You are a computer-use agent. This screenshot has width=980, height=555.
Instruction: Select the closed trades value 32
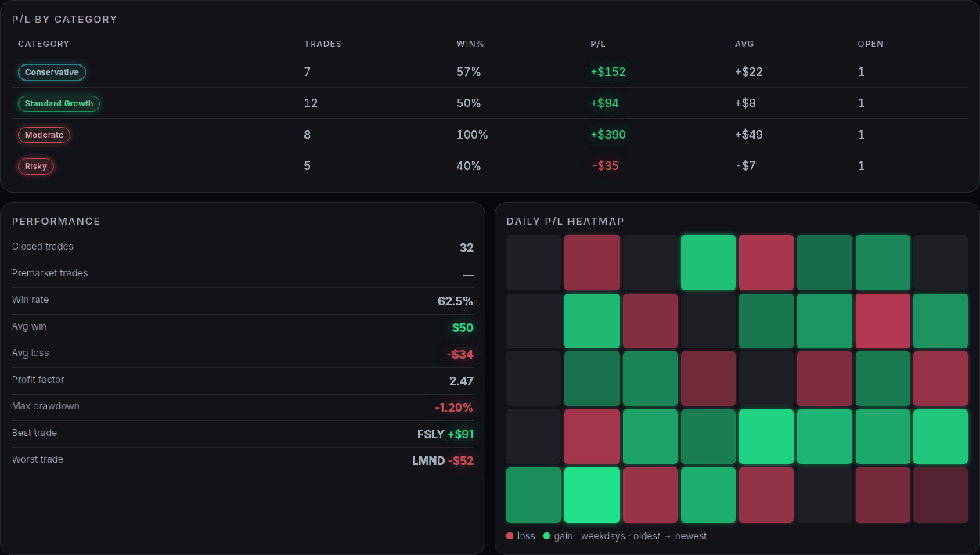pyautogui.click(x=467, y=248)
